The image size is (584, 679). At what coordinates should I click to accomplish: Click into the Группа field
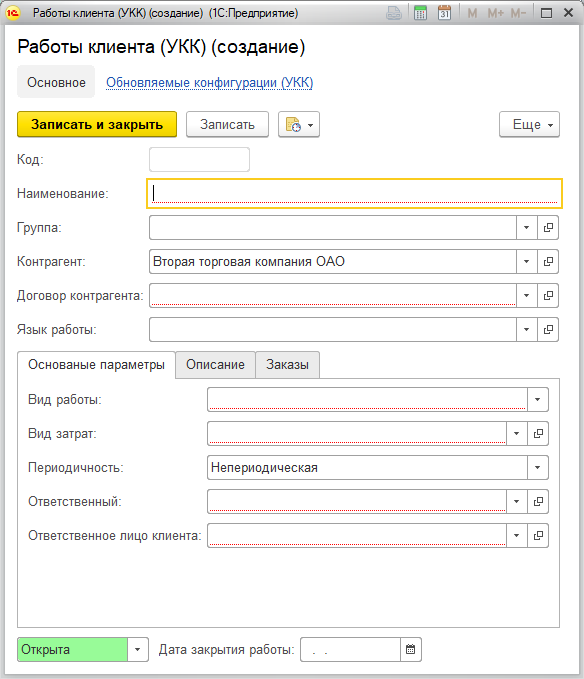333,227
